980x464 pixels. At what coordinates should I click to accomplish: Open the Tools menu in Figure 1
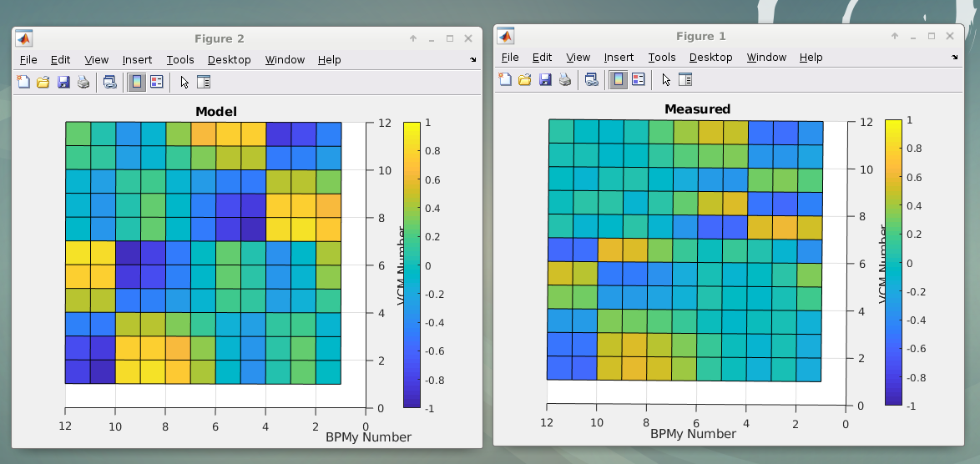click(x=661, y=58)
